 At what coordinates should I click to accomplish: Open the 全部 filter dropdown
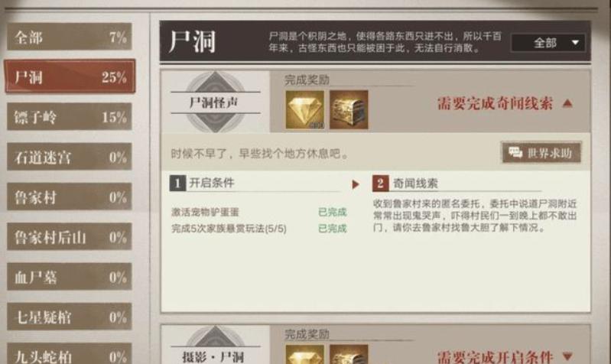coord(548,43)
